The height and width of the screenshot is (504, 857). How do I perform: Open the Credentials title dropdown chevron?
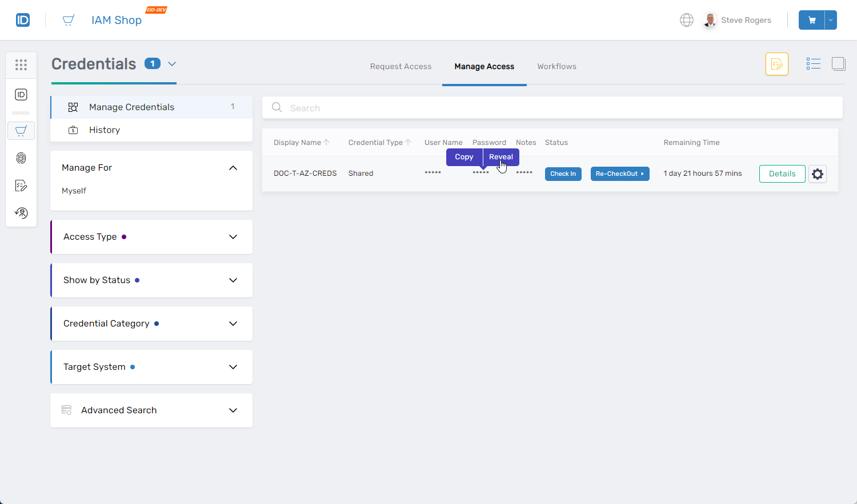pyautogui.click(x=172, y=64)
